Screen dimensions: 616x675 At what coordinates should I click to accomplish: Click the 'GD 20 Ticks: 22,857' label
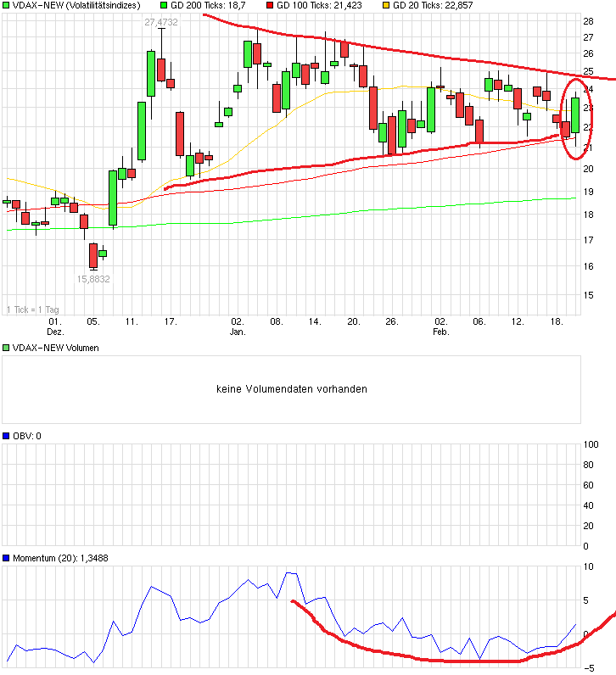[433, 6]
